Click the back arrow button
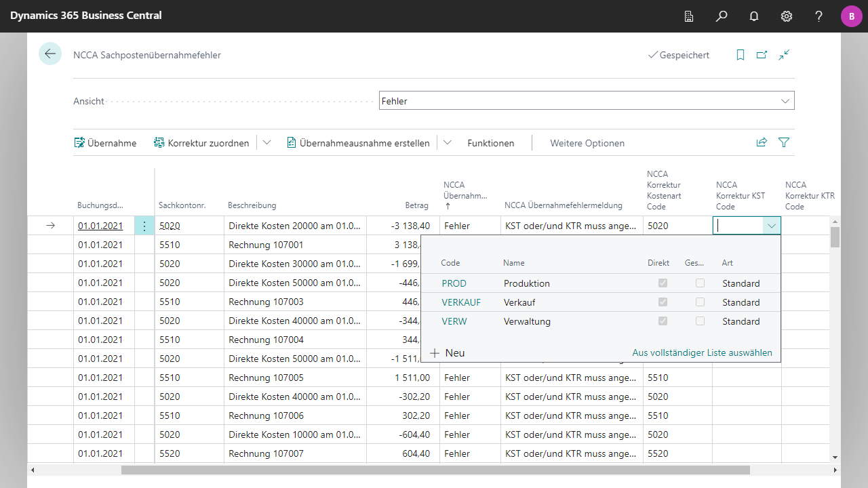This screenshot has height=488, width=868. [x=50, y=54]
